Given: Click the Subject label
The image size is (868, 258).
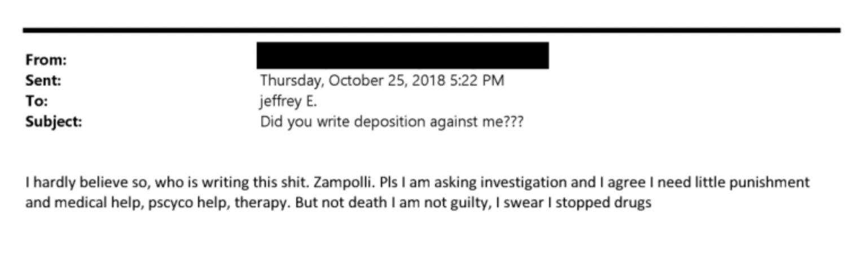Looking at the screenshot, I should [54, 122].
